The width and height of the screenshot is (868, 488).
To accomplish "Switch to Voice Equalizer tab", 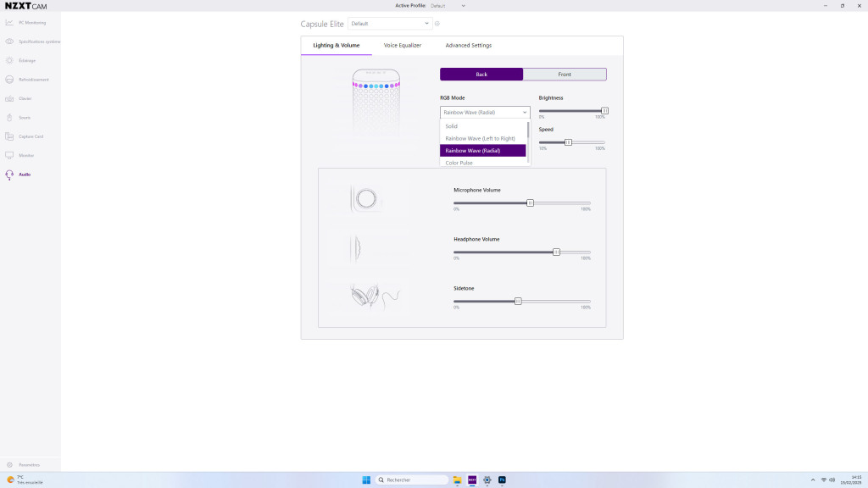I will (403, 46).
